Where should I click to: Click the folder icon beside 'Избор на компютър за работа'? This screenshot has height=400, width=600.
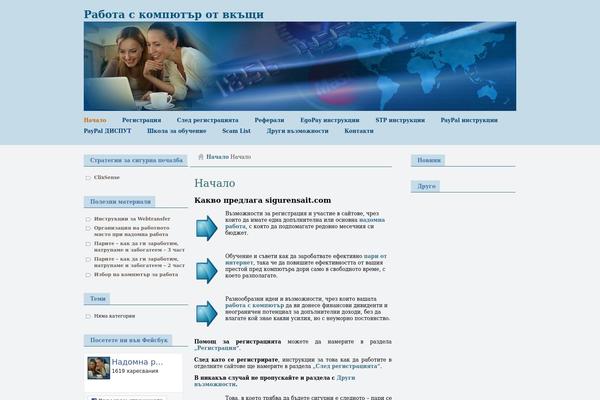88,275
